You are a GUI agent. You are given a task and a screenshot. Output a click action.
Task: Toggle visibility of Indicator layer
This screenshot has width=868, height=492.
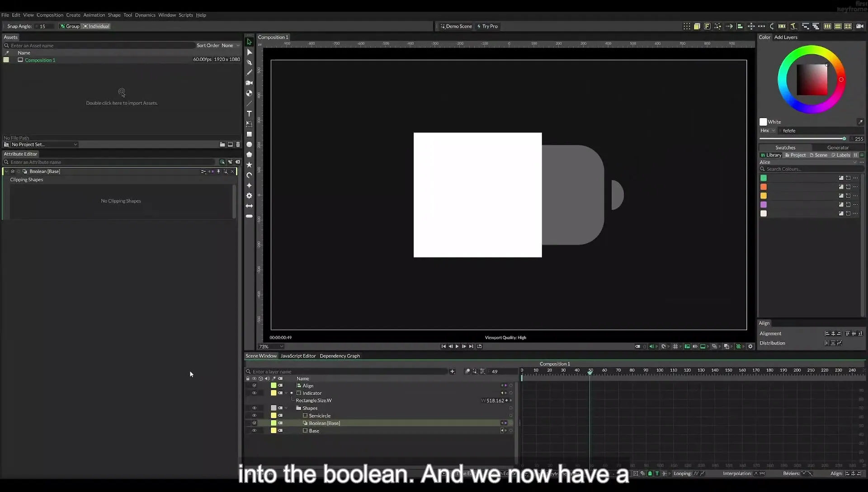click(254, 393)
